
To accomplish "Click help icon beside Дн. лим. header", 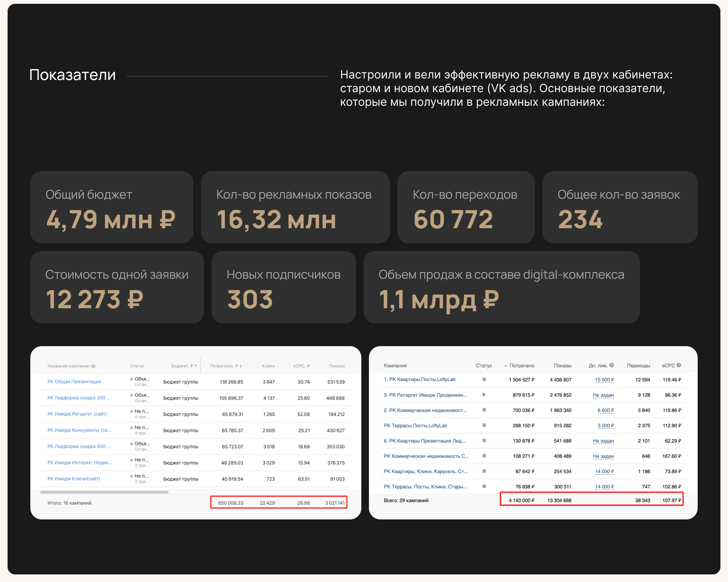I will coord(612,365).
